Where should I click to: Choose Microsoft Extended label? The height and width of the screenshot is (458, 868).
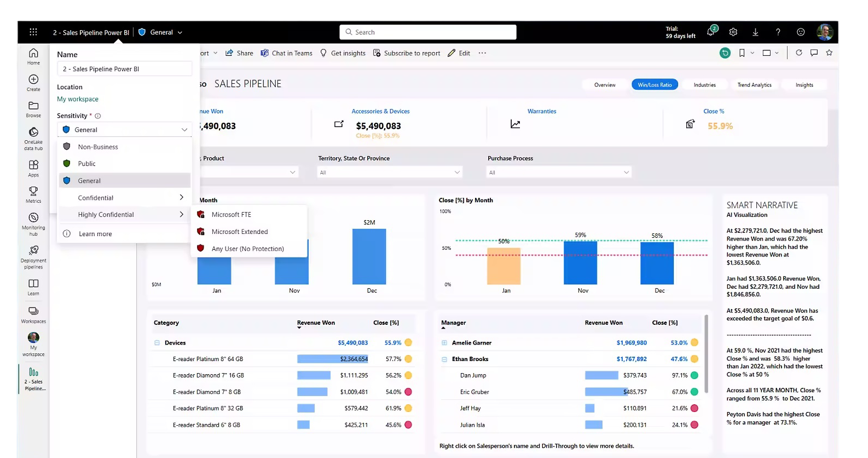249,231
